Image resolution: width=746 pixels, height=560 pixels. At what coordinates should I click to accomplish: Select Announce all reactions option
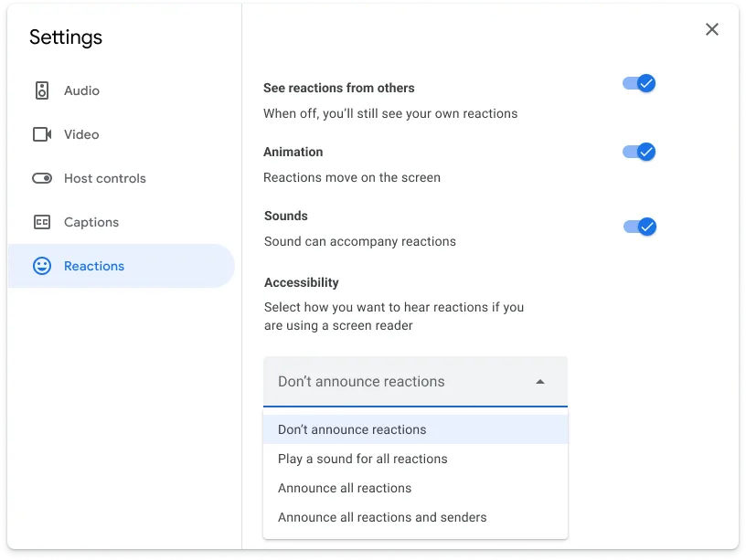pyautogui.click(x=345, y=488)
